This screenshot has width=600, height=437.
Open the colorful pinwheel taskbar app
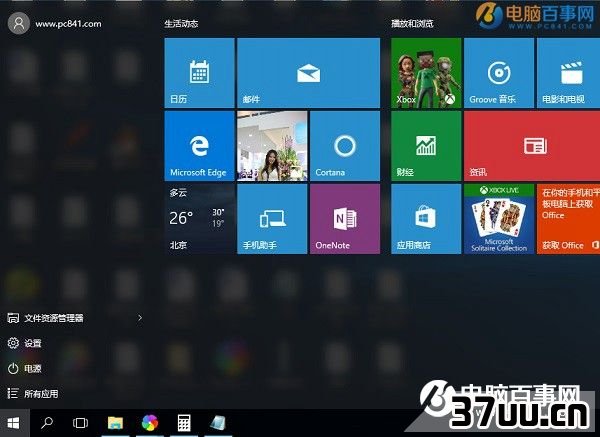point(150,423)
